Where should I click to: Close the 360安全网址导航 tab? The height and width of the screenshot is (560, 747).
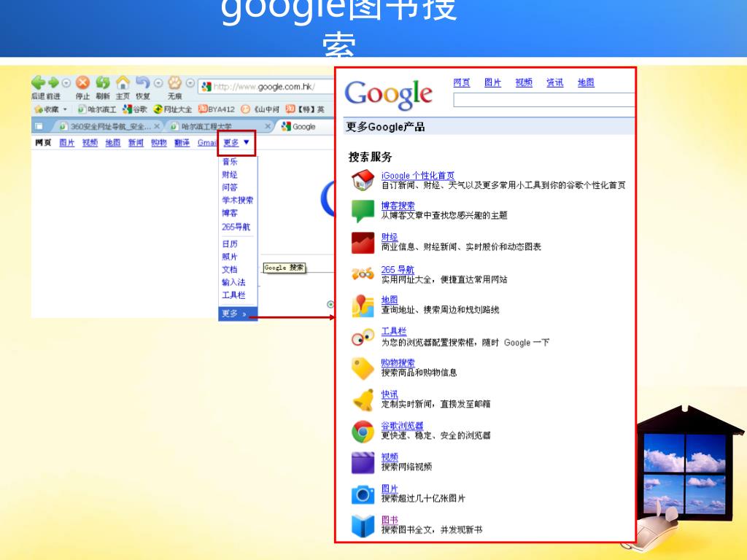(x=157, y=127)
